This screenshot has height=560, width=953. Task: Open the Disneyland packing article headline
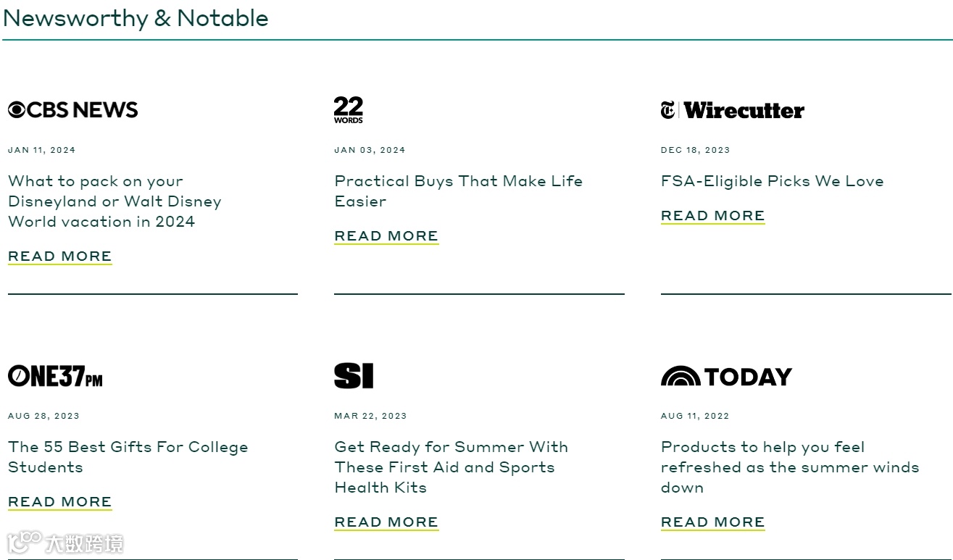coord(115,201)
